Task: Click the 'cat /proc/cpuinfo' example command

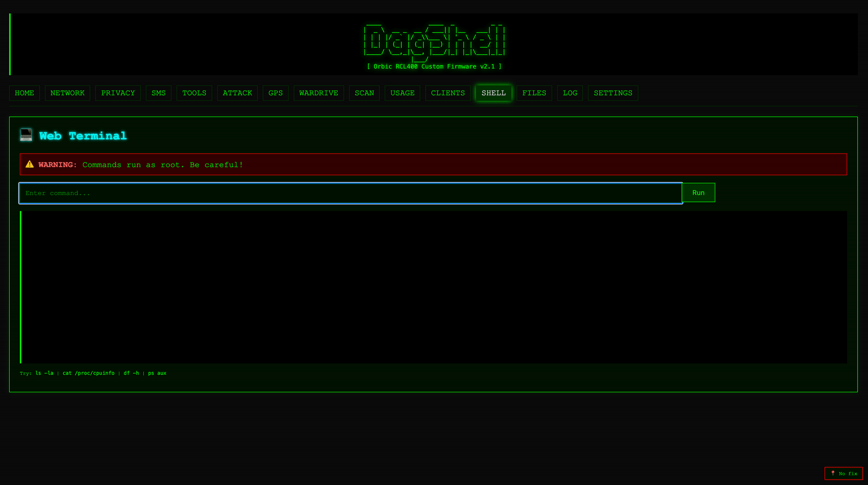Action: coord(89,373)
